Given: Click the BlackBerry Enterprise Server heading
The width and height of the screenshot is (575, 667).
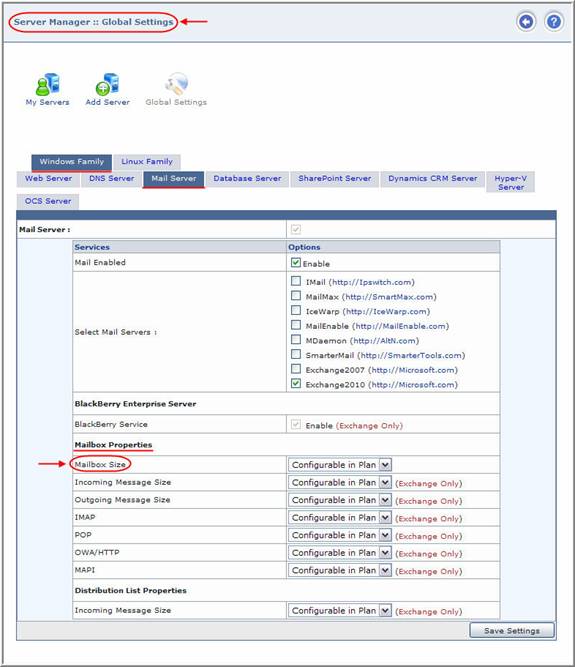Looking at the screenshot, I should (x=135, y=404).
